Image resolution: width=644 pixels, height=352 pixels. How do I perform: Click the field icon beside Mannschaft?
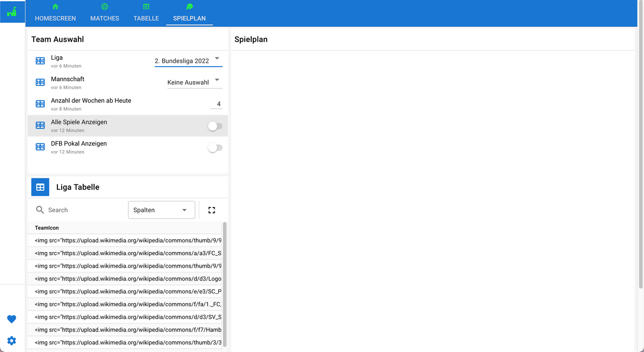(x=40, y=82)
